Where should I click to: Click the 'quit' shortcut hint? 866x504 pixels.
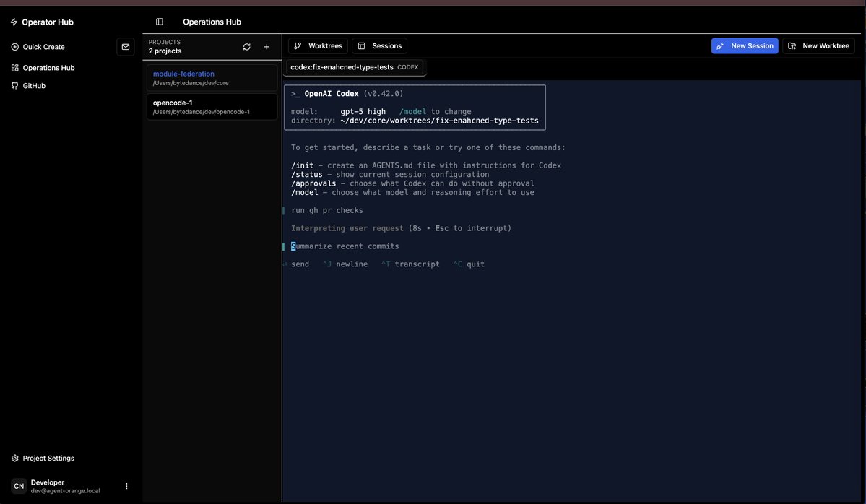475,264
